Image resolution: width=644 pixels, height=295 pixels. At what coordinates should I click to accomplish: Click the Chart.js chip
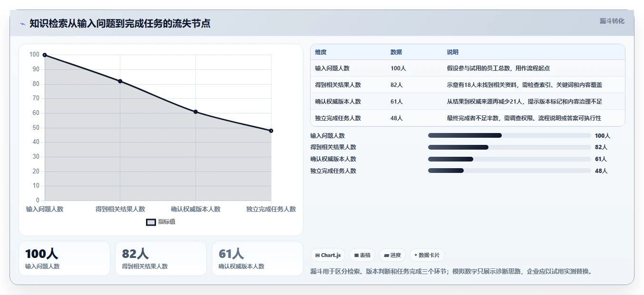coord(328,255)
